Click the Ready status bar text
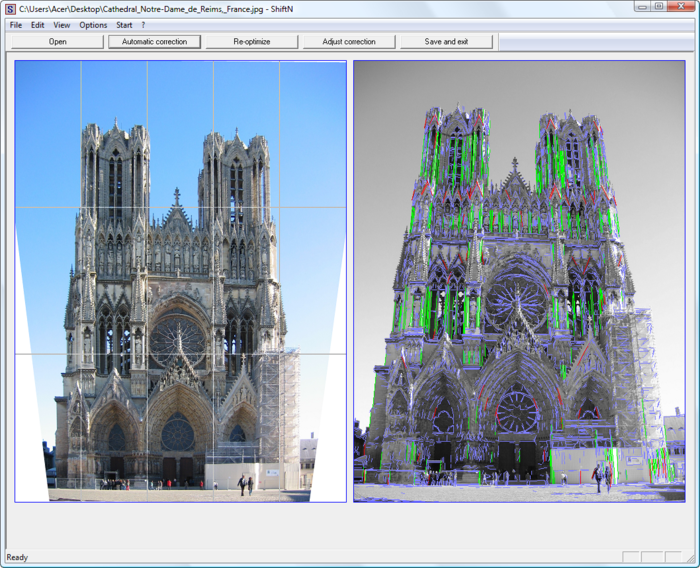 coord(17,557)
